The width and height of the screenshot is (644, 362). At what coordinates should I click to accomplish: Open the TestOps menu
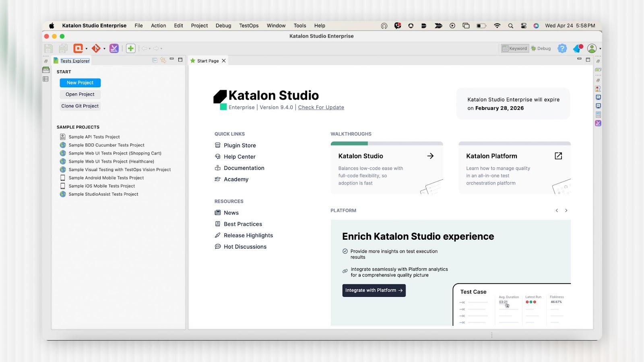click(249, 26)
